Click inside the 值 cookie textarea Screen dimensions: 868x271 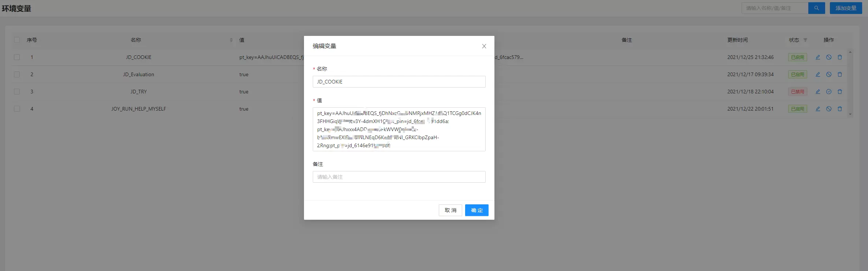click(399, 129)
